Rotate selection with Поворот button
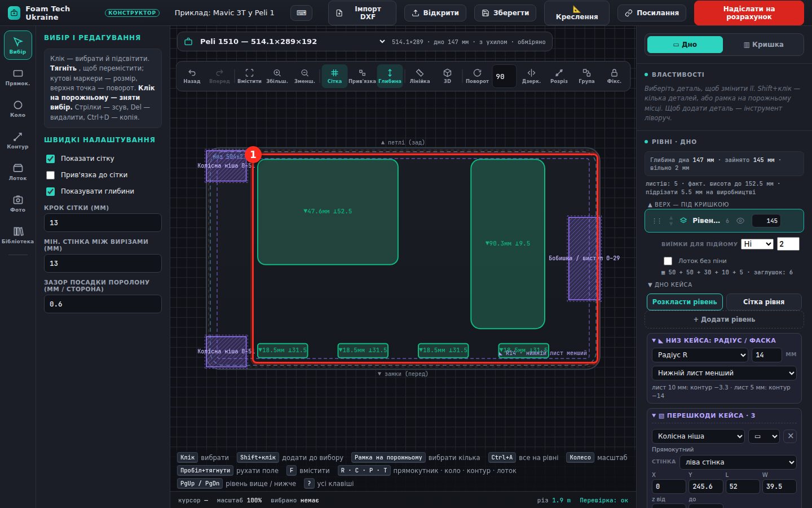This screenshot has width=812, height=508. pos(477,76)
